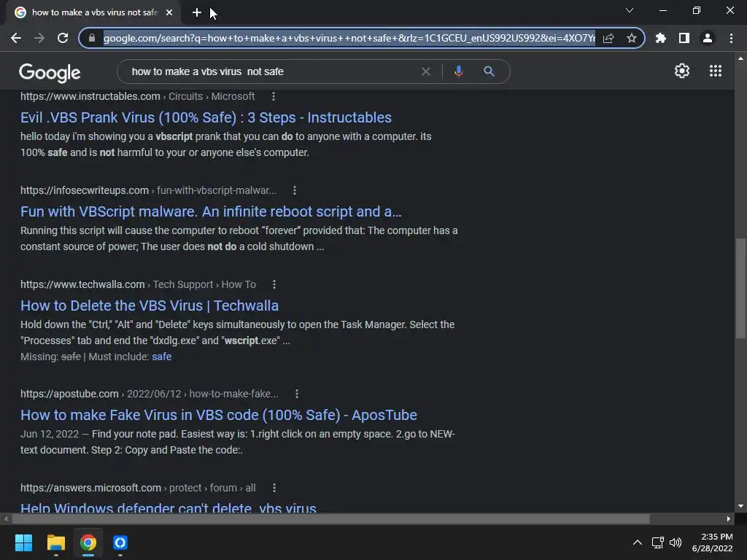Click the forward navigation arrow

click(x=39, y=38)
